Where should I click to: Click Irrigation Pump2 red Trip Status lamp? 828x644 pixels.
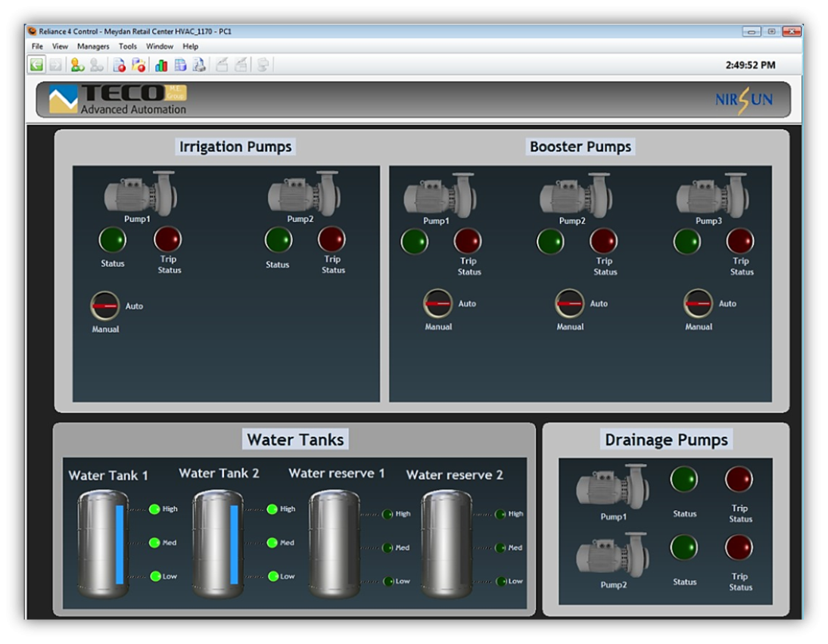[x=332, y=240]
